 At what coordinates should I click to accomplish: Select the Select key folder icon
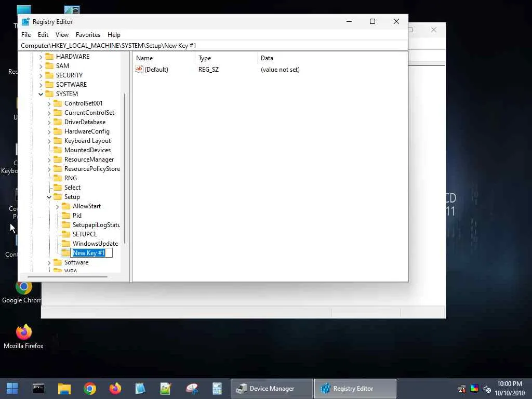click(x=58, y=187)
